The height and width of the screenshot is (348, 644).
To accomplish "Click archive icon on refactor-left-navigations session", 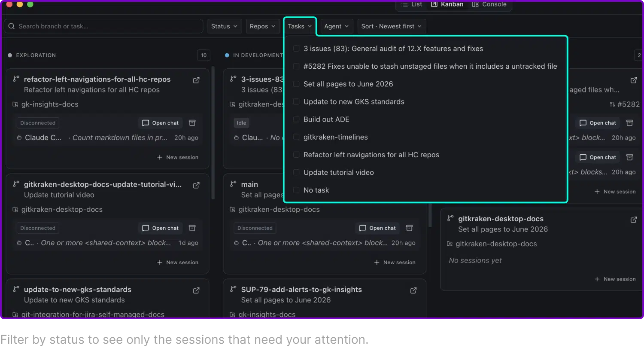I will (192, 123).
